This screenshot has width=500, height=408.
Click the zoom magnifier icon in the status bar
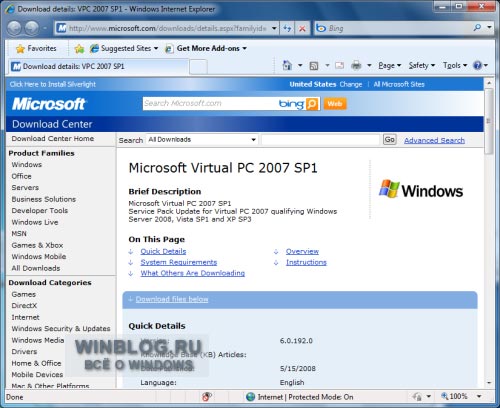[x=444, y=396]
